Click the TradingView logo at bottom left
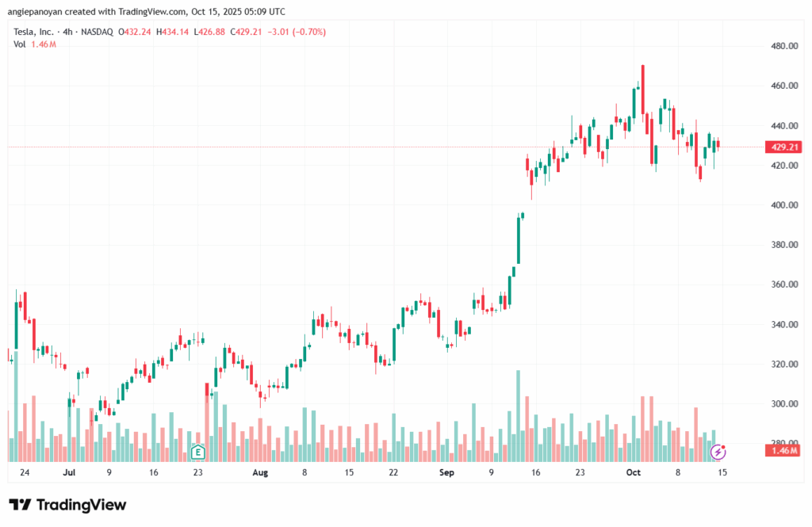This screenshot has height=527, width=812. [x=67, y=505]
